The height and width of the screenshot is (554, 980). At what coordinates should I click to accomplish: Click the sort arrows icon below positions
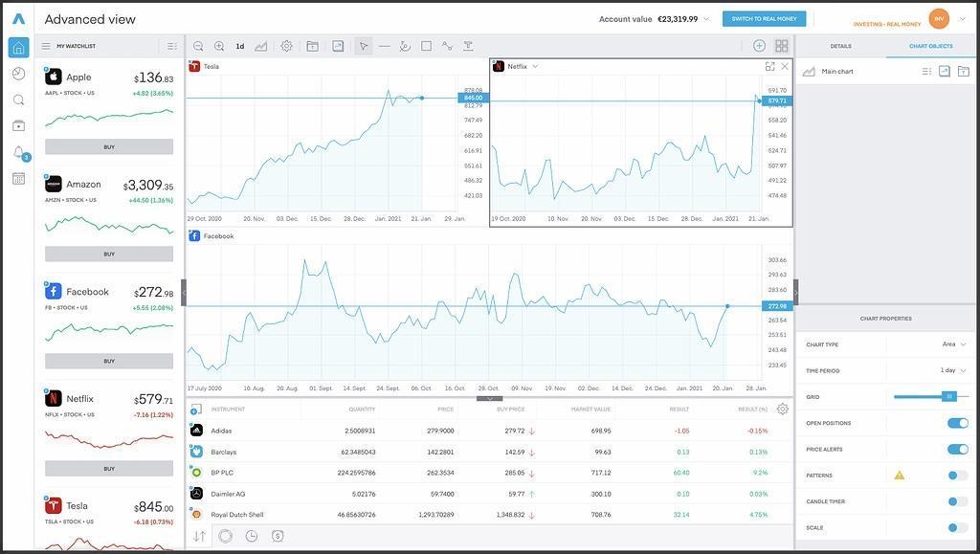pos(199,536)
